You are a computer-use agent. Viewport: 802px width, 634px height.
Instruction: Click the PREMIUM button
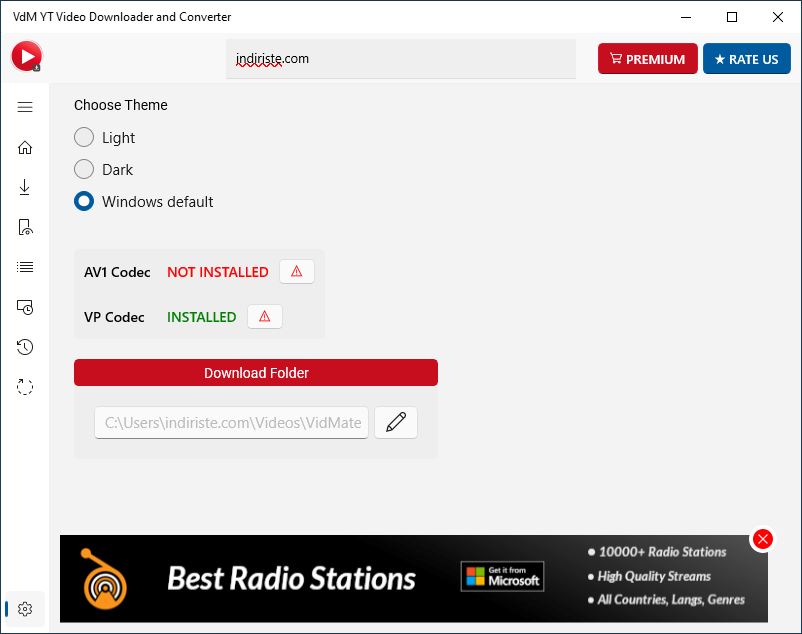(648, 59)
